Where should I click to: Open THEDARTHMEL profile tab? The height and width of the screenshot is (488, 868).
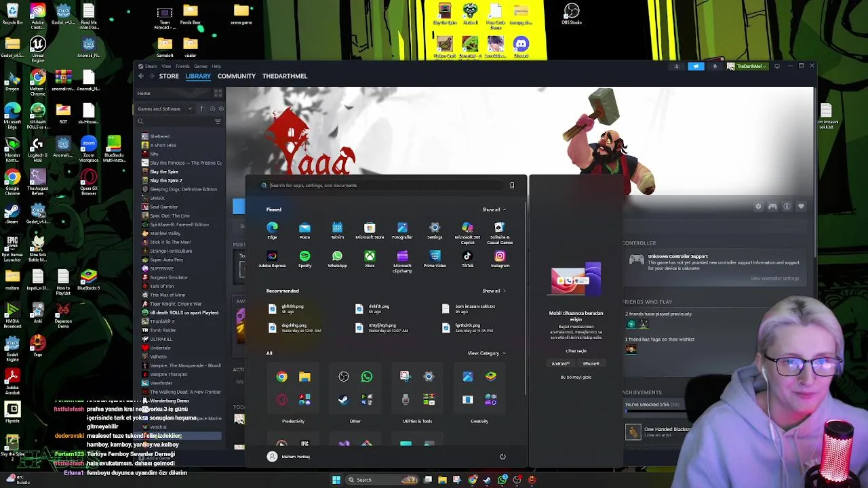click(285, 76)
